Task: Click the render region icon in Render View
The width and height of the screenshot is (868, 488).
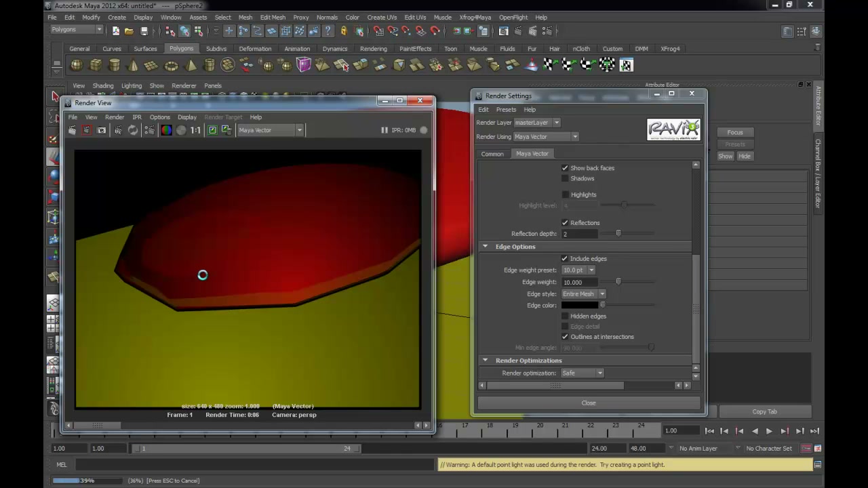Action: pos(86,130)
